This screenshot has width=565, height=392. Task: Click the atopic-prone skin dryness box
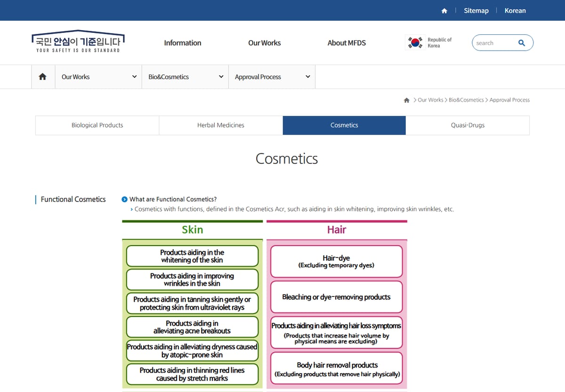(x=192, y=351)
